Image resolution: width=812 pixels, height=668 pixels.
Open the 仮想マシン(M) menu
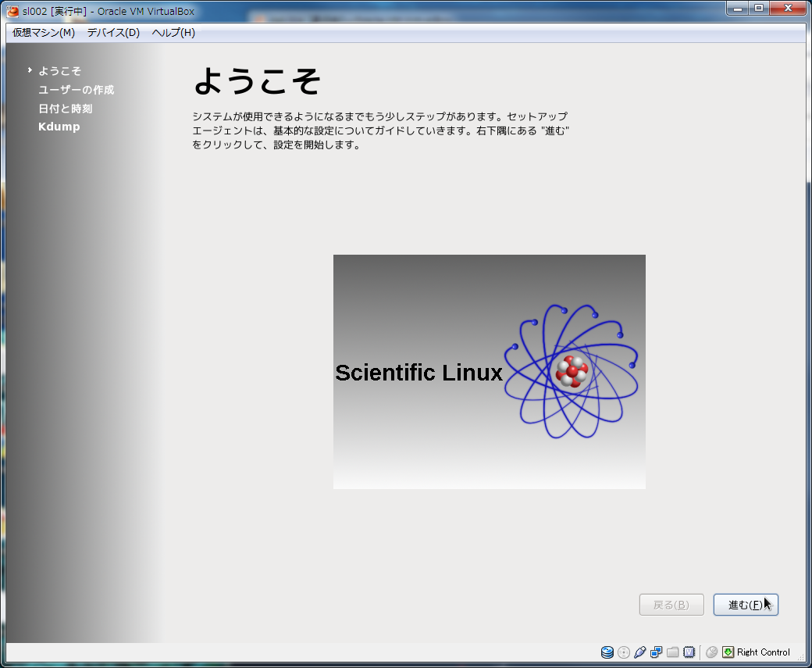pos(44,33)
